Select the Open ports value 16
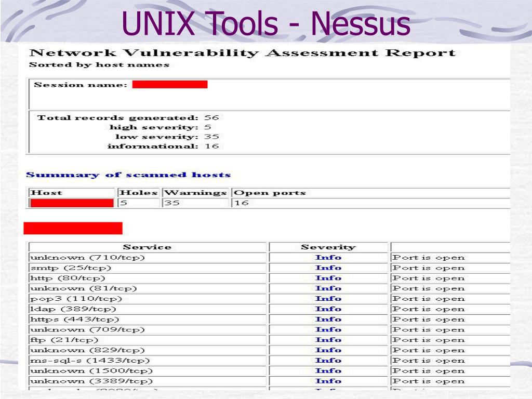Viewport: 532px width, 399px height. (x=242, y=203)
